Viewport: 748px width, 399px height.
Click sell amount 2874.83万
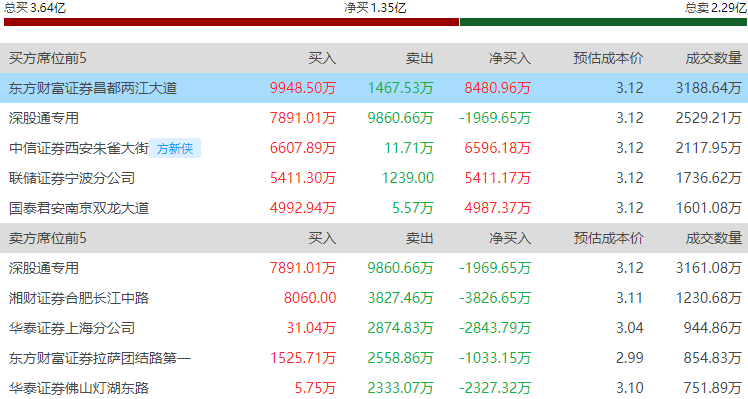401,328
